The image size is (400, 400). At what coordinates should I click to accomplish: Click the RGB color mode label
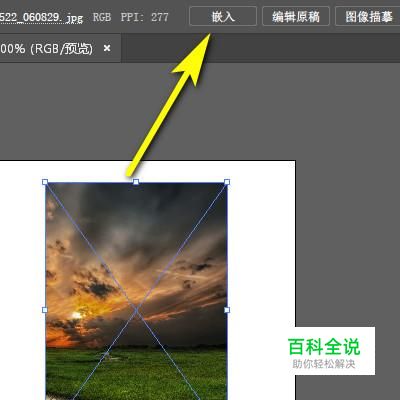tap(102, 17)
